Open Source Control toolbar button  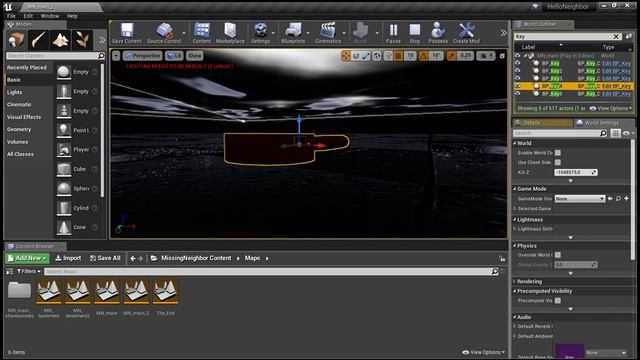pyautogui.click(x=164, y=33)
